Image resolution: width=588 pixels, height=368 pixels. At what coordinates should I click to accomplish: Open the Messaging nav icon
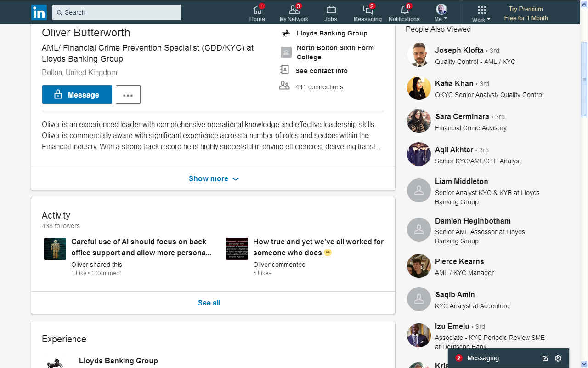pos(367,13)
